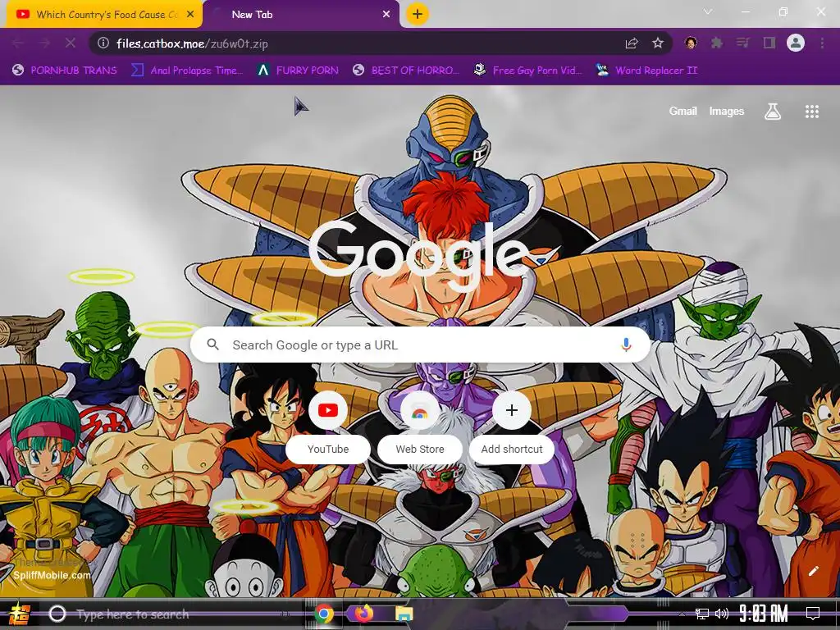Open Chrome from the taskbar

(x=324, y=614)
